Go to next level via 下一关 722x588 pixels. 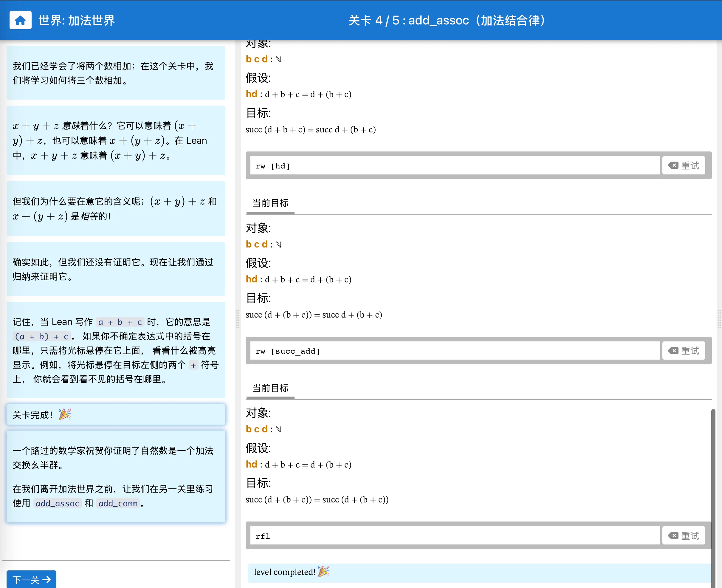pyautogui.click(x=31, y=580)
